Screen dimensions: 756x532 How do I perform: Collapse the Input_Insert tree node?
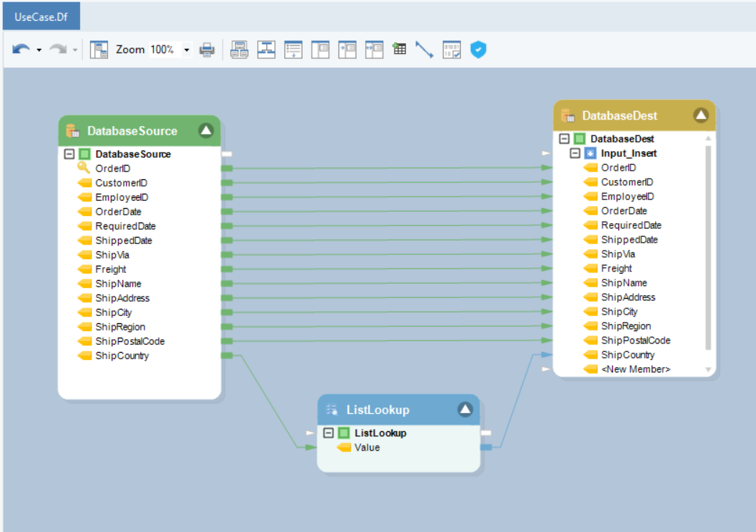tap(575, 153)
